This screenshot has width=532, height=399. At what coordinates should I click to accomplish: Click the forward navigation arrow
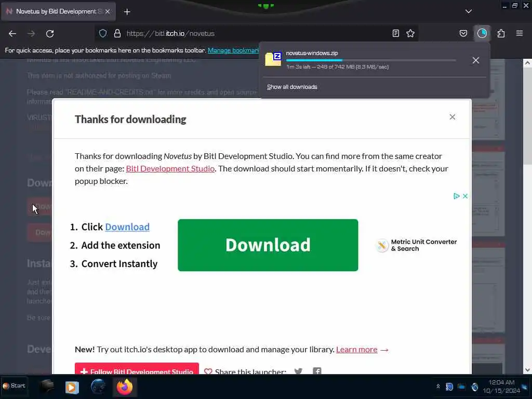coord(31,34)
